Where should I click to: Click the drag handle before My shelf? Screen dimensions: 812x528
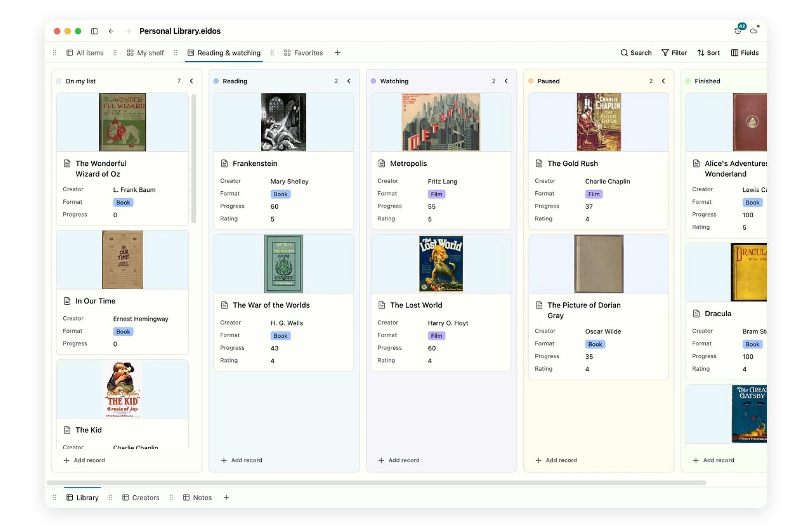point(115,53)
